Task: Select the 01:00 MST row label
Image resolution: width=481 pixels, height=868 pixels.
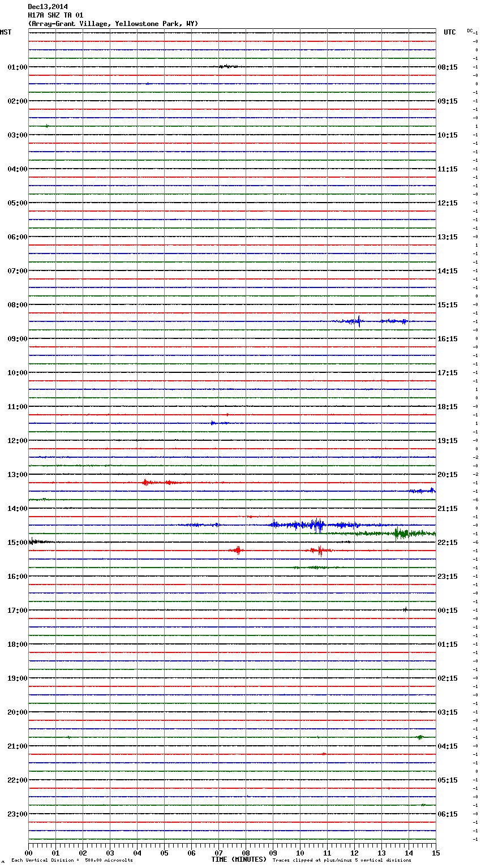Action: (x=18, y=67)
